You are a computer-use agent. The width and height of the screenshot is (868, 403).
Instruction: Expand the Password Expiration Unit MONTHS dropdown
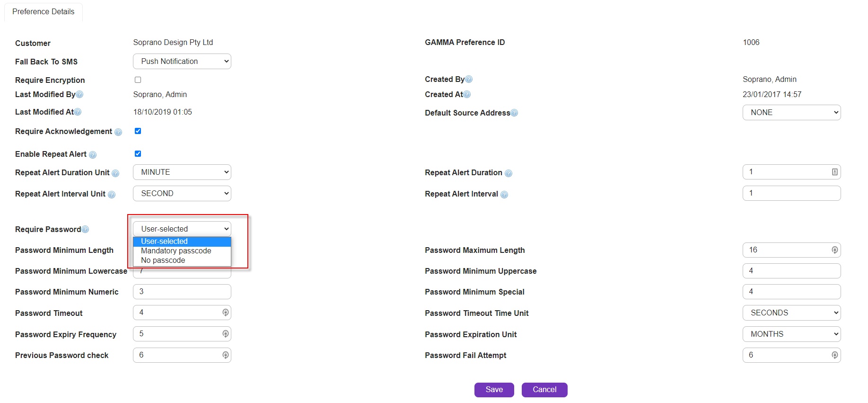tap(791, 334)
